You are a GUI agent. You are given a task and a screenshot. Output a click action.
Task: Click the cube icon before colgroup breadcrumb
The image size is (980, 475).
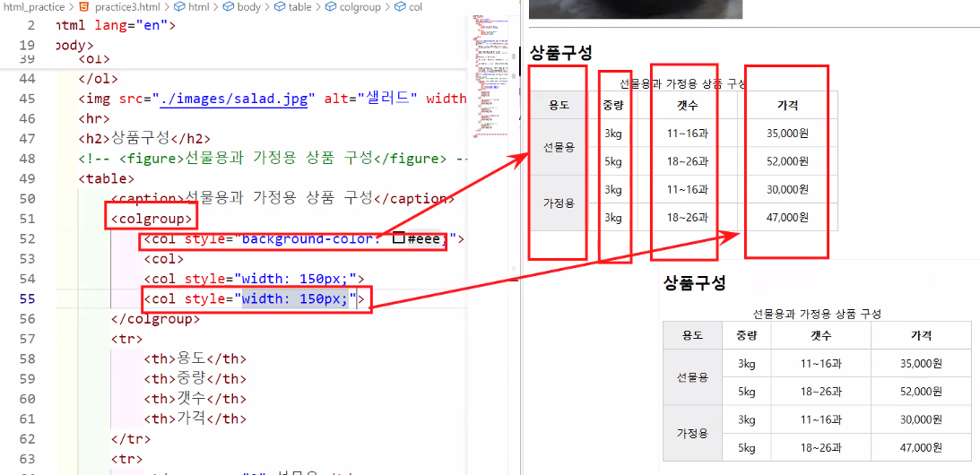coord(333,8)
